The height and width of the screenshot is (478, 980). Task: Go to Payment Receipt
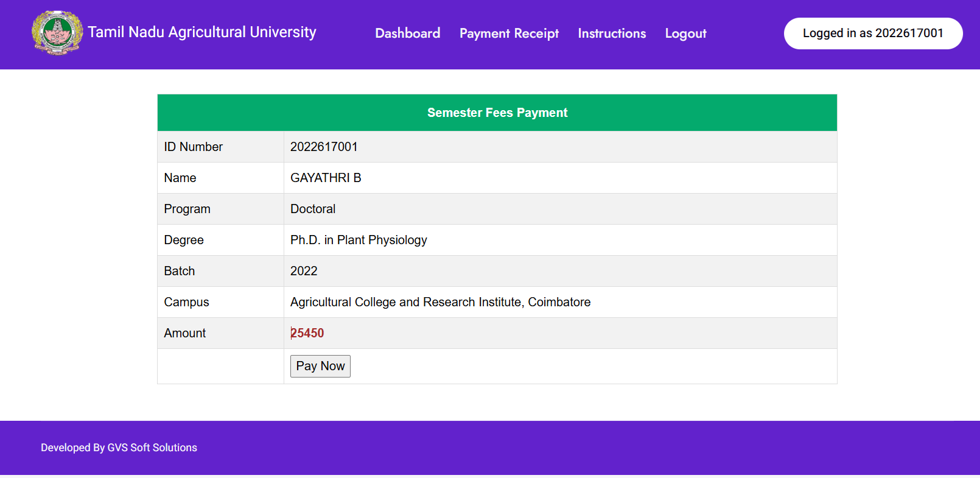click(509, 33)
